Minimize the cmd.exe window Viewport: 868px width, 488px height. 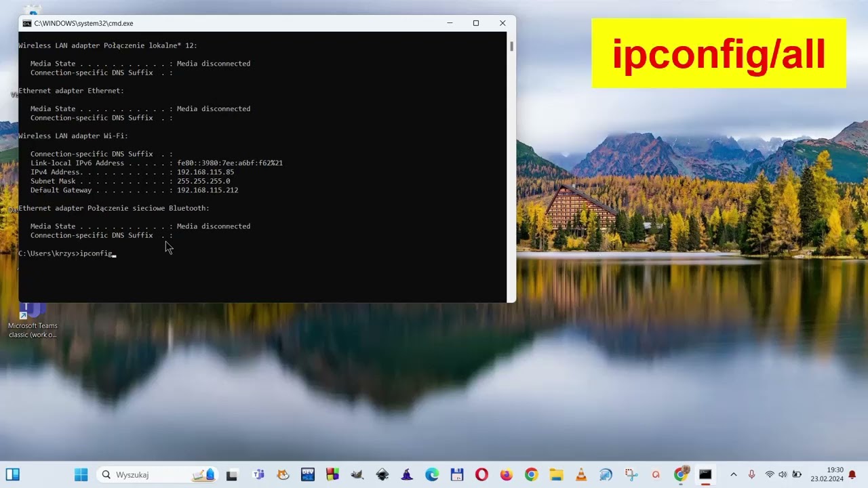[450, 23]
